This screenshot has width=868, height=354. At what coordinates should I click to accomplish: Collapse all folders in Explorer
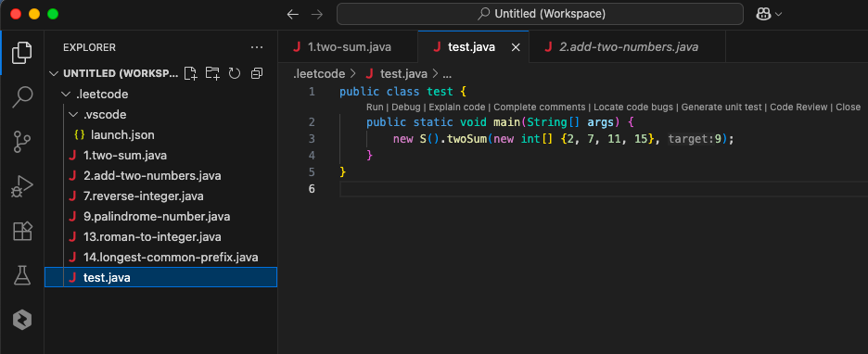pyautogui.click(x=257, y=73)
